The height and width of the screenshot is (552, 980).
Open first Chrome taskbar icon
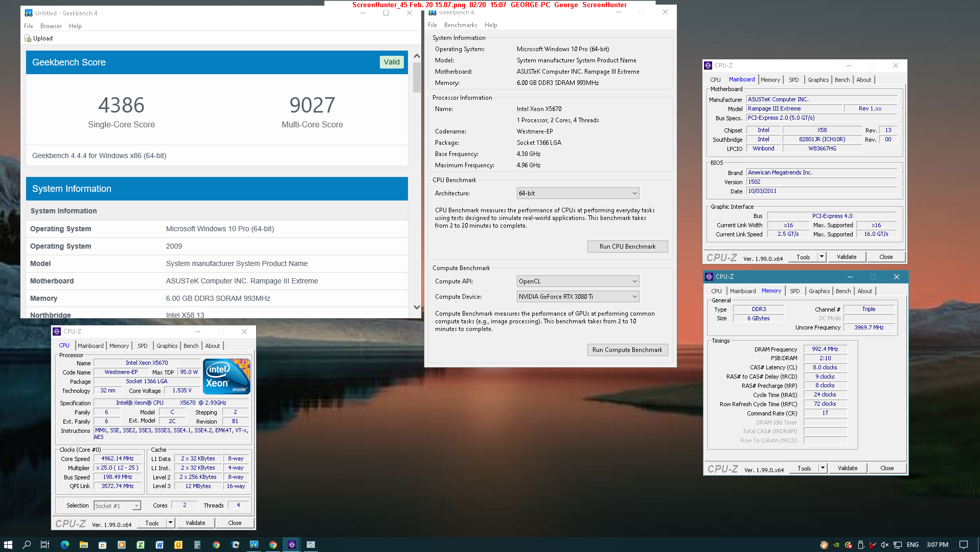(x=216, y=544)
